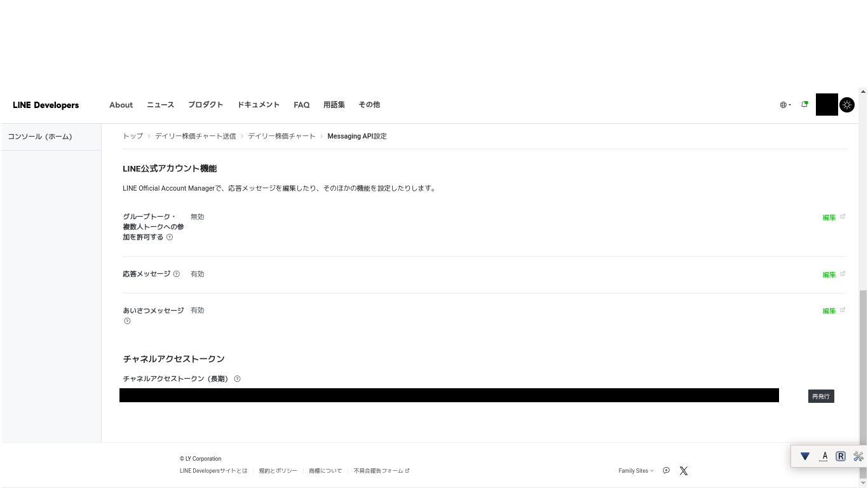
Task: Click the 無効 status value
Action: click(197, 217)
